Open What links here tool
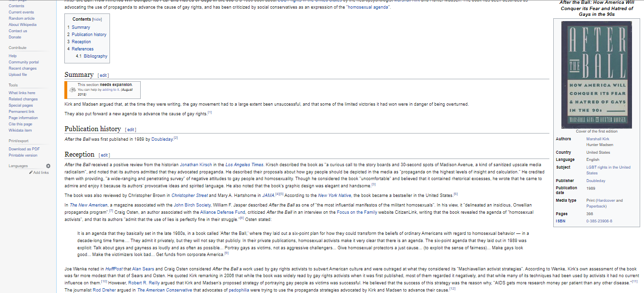644x293 pixels. [22, 93]
